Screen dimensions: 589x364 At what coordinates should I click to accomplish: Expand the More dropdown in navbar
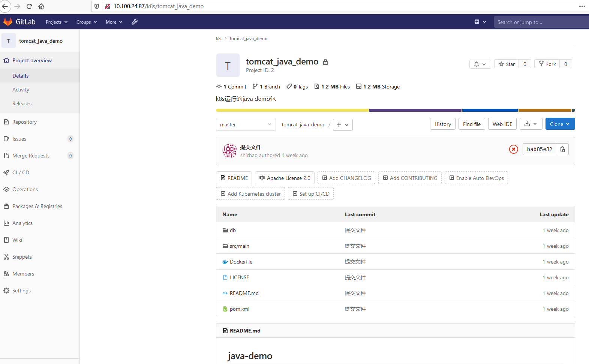[114, 22]
